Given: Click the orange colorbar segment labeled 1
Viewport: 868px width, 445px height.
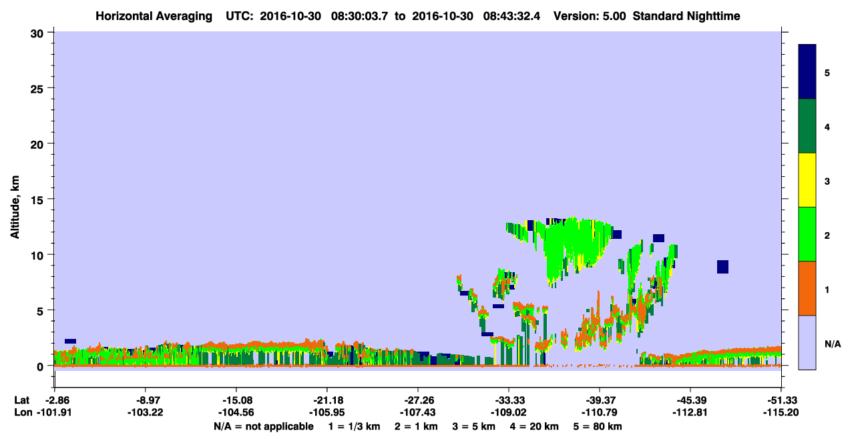Looking at the screenshot, I should pyautogui.click(x=807, y=288).
